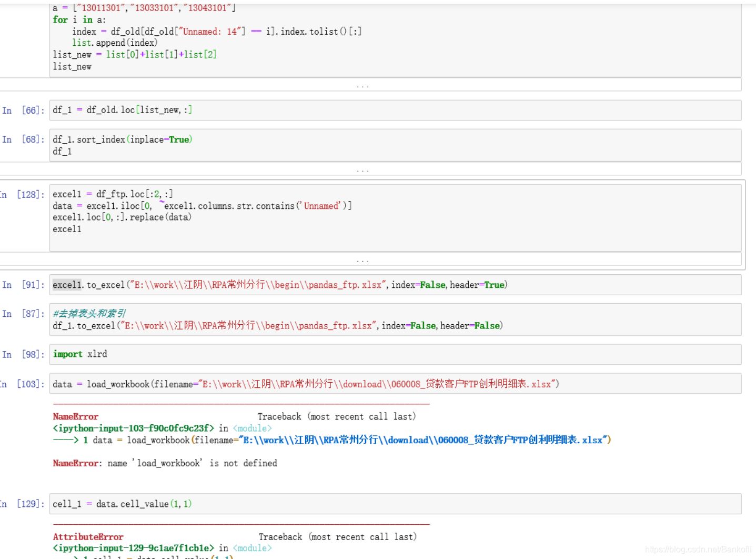Click "name 'load_workbook' is not defined" message
756x559 pixels.
pyautogui.click(x=193, y=463)
